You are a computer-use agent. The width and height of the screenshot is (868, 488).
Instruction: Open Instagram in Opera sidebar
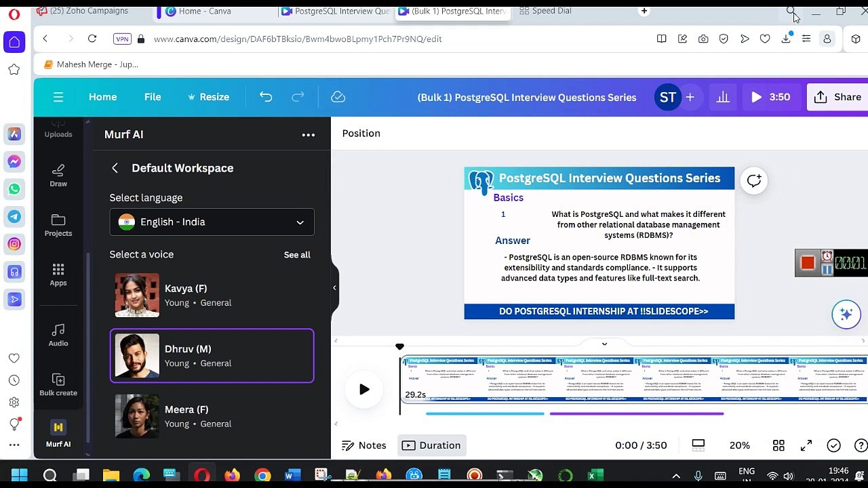pyautogui.click(x=14, y=244)
